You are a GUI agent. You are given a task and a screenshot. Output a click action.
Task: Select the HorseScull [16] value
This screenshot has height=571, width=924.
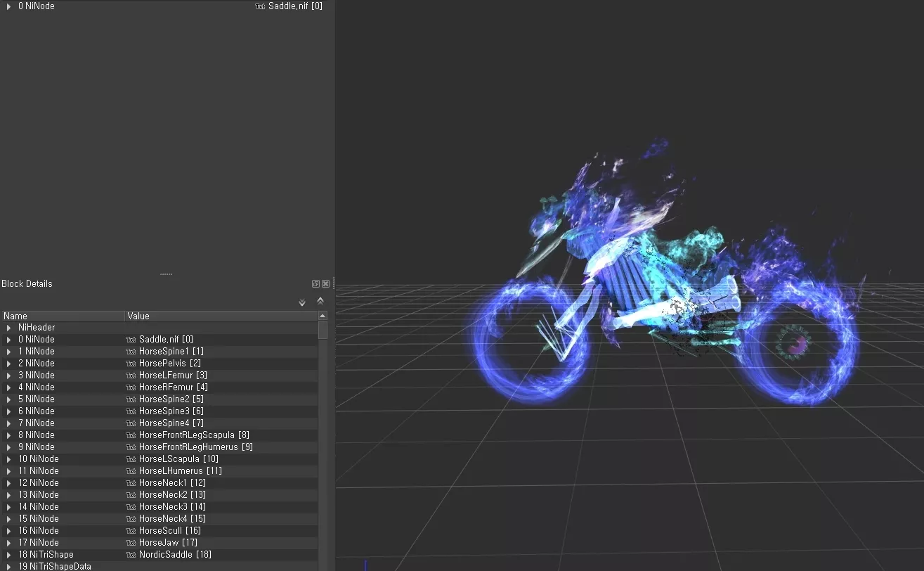(170, 531)
